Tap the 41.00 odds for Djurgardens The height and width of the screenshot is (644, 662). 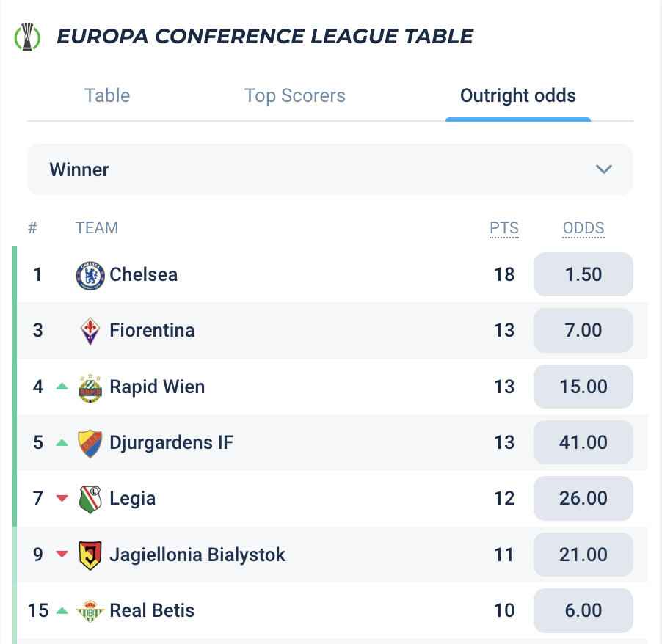click(583, 443)
